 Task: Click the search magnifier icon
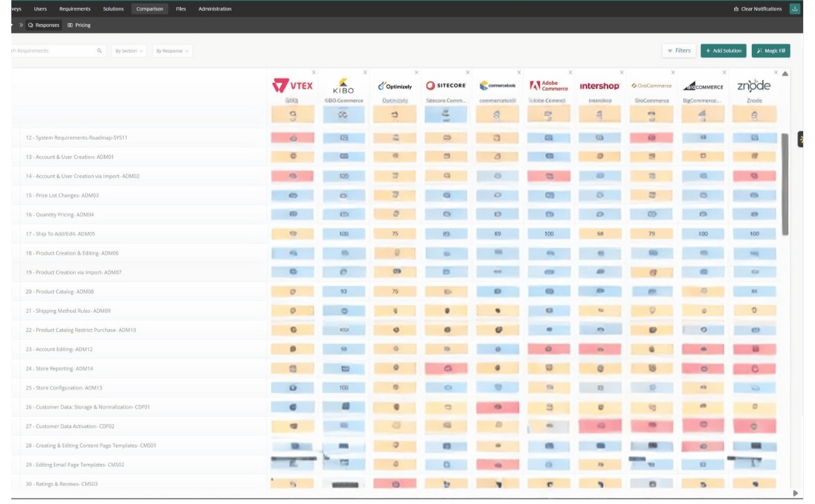99,51
